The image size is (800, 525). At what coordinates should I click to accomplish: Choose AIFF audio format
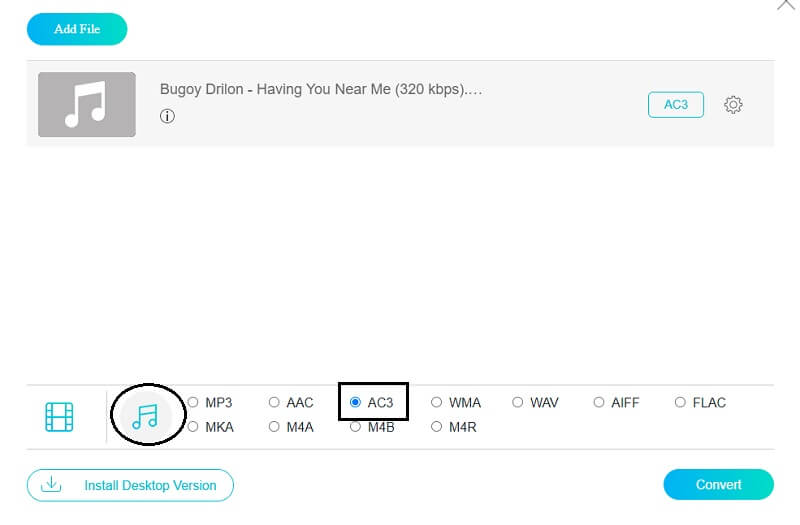tap(599, 403)
